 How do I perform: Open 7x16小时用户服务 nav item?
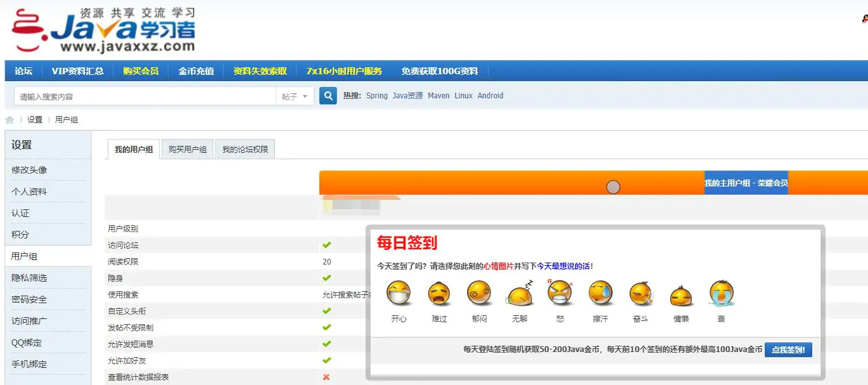(x=344, y=71)
